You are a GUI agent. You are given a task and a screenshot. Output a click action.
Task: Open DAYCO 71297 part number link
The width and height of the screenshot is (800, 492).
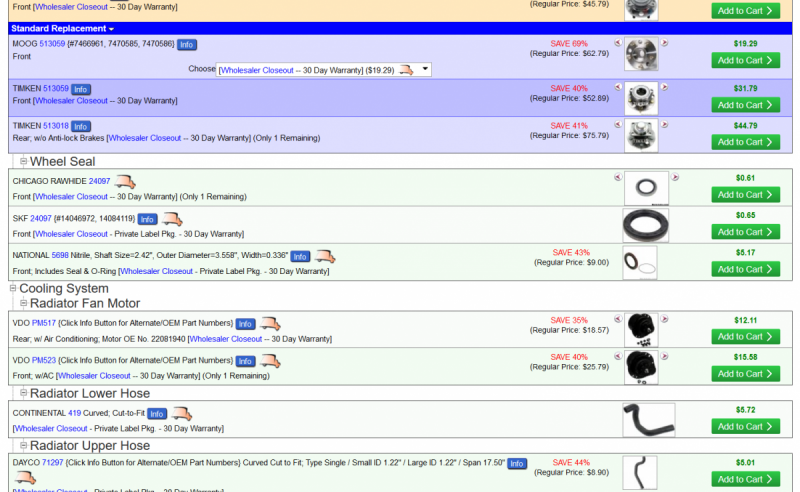53,462
